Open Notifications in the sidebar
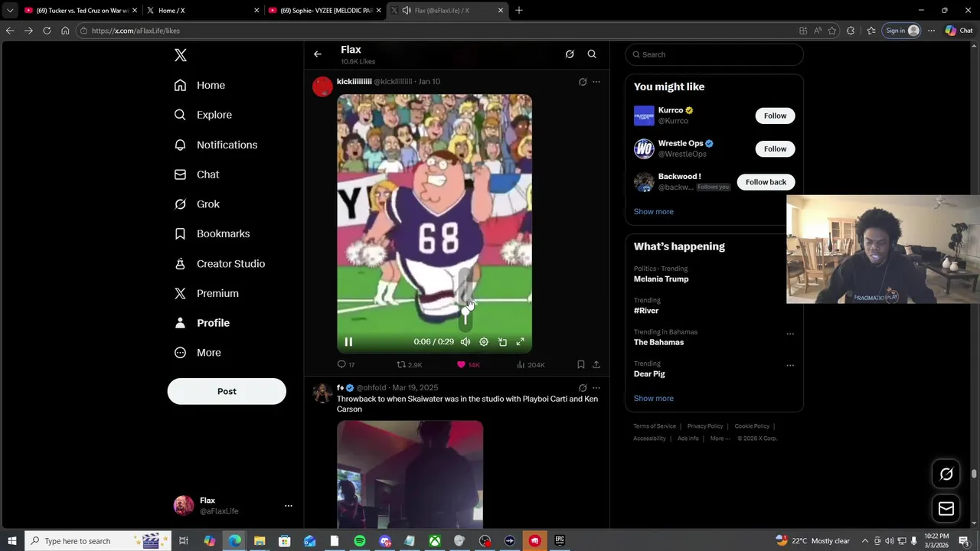The height and width of the screenshot is (551, 980). (216, 145)
